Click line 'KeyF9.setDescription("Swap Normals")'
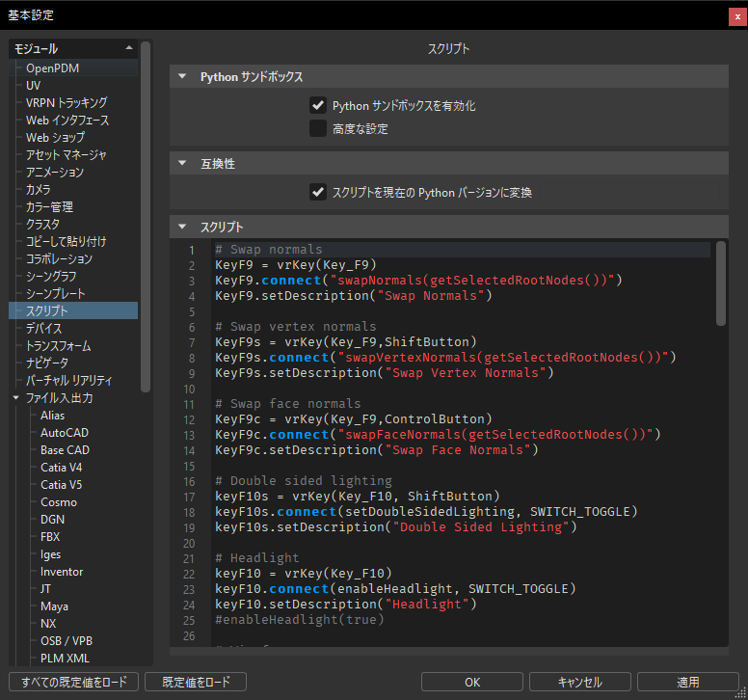Image resolution: width=748 pixels, height=700 pixels. click(x=354, y=295)
